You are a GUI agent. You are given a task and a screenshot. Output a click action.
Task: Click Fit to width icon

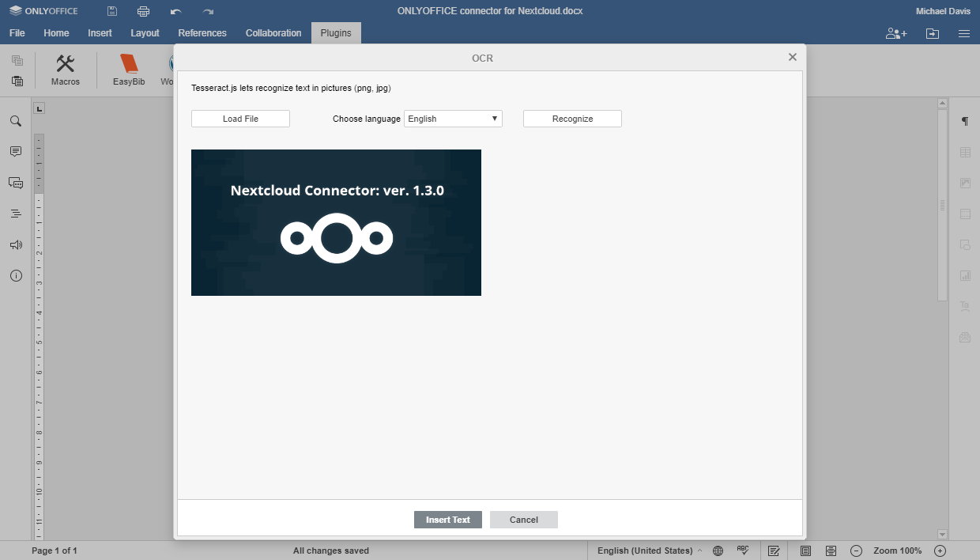click(831, 551)
